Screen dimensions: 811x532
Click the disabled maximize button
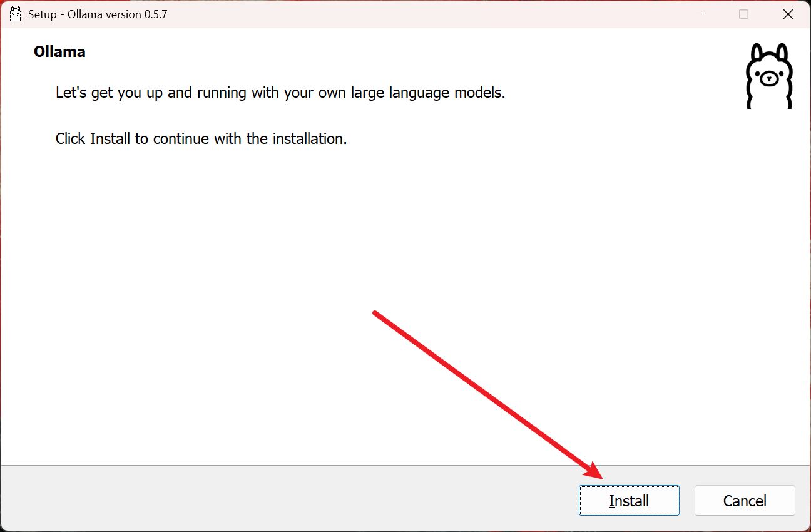tap(743, 14)
